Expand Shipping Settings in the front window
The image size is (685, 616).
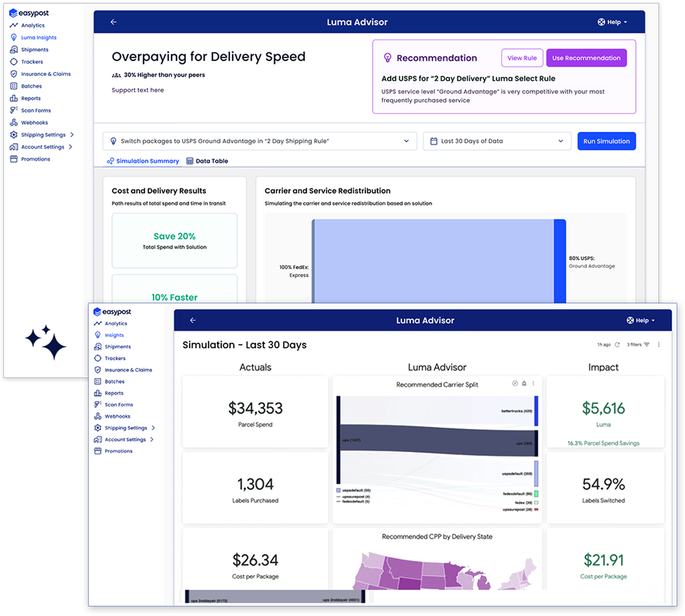pos(124,428)
